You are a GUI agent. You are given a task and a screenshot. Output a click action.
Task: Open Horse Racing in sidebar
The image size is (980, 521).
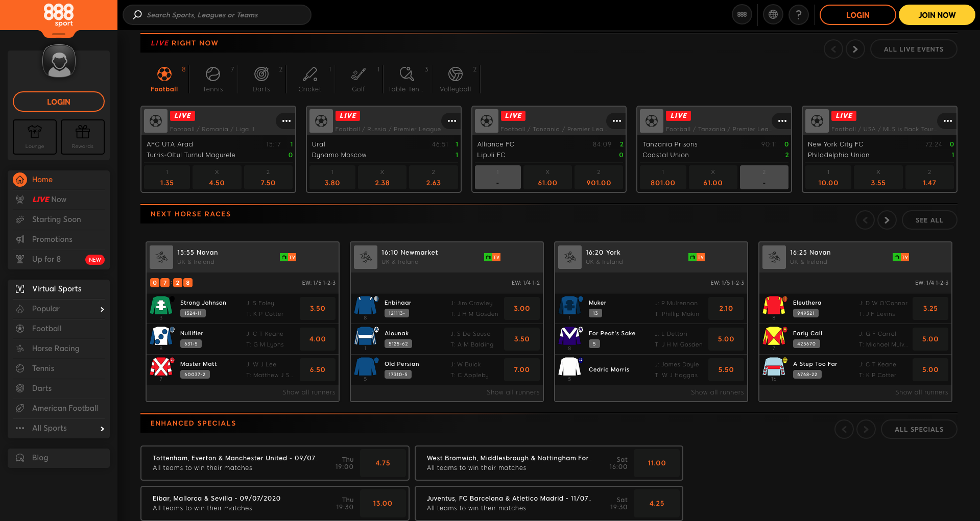tap(59, 349)
